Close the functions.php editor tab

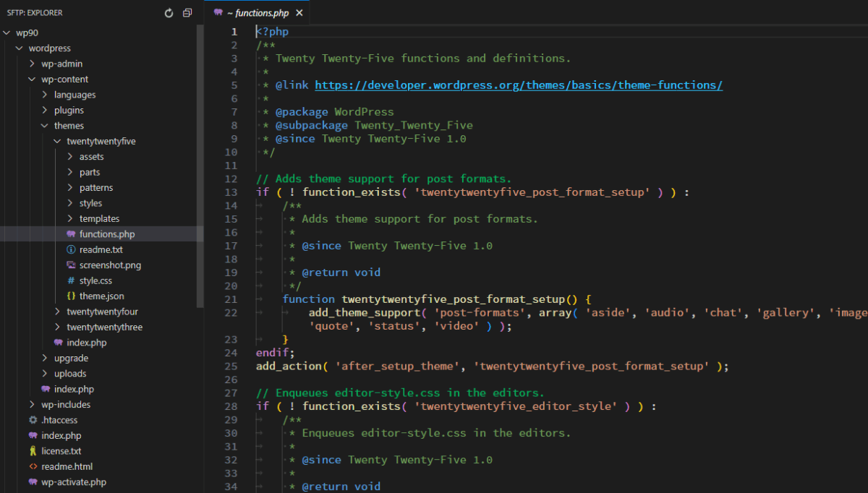pyautogui.click(x=299, y=13)
